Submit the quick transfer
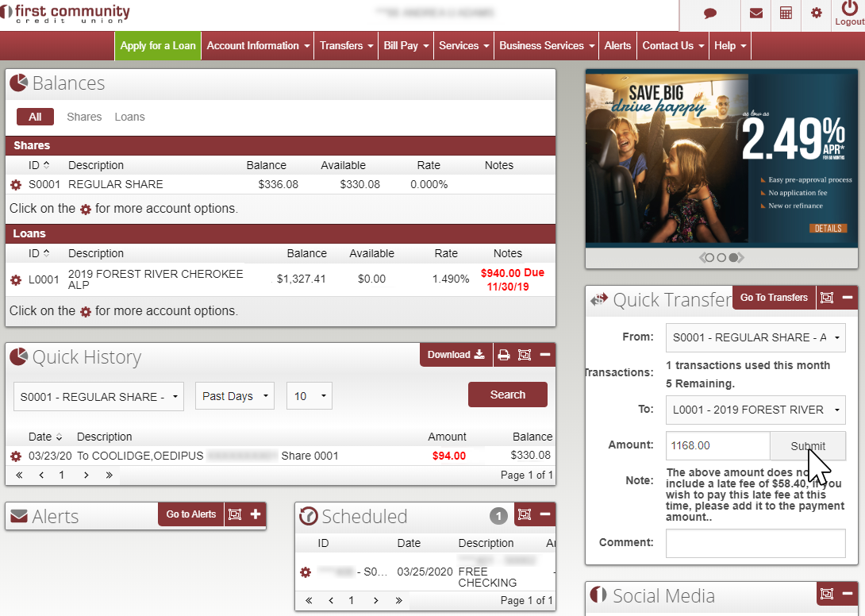This screenshot has width=865, height=616. pos(808,446)
